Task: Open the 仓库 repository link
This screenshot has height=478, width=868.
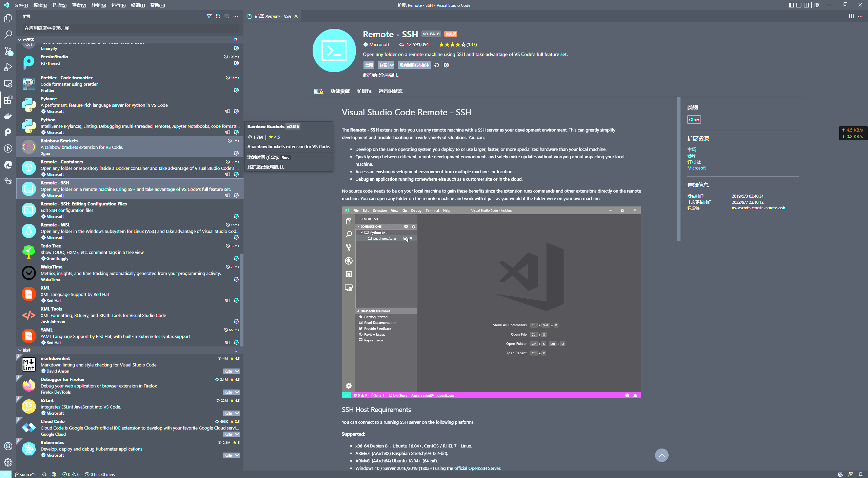Action: click(692, 156)
